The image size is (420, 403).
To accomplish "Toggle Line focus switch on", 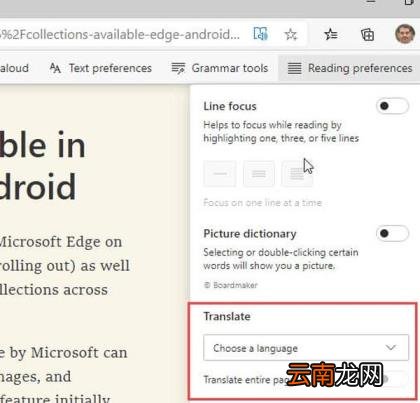I will (x=392, y=106).
